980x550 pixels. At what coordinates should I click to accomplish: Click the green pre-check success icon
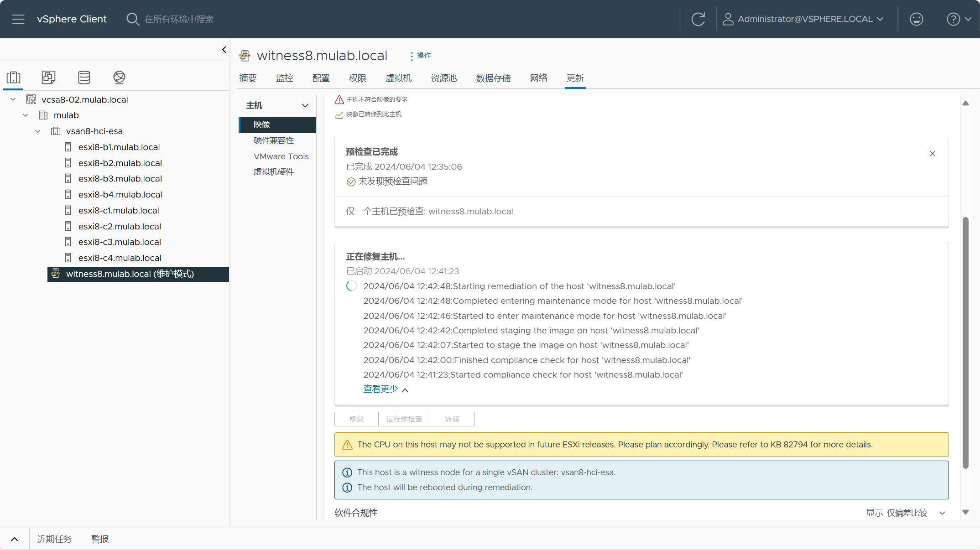[351, 182]
